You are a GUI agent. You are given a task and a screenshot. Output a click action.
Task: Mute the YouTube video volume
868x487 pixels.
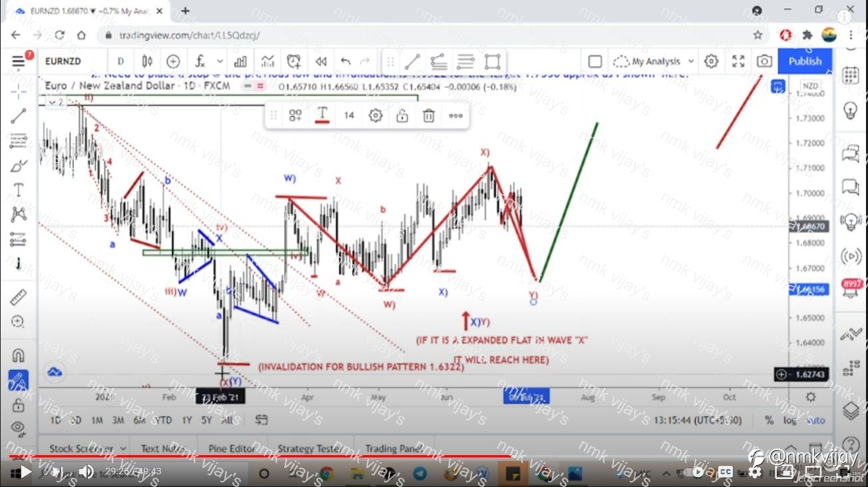point(86,472)
